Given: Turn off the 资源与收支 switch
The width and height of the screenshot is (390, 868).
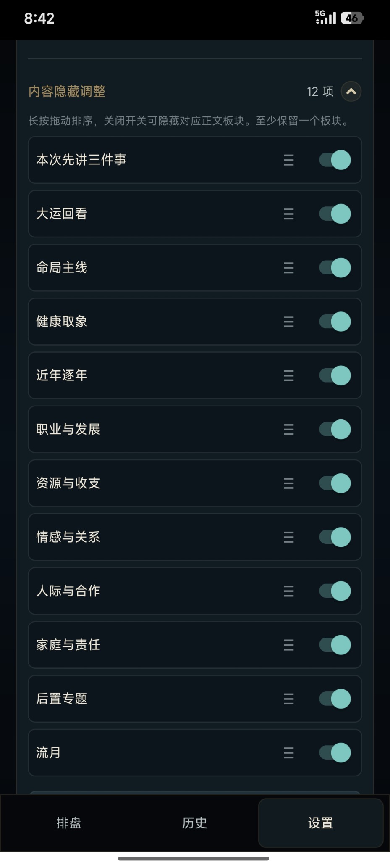Looking at the screenshot, I should [x=335, y=483].
